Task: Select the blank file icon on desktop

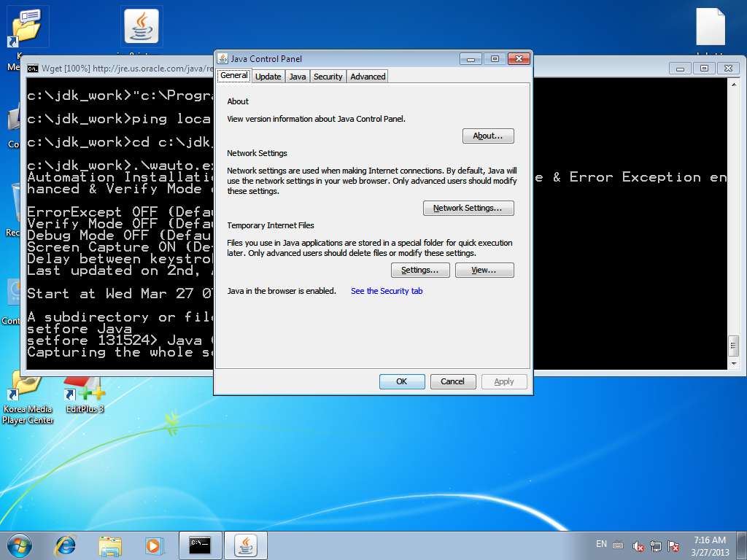Action: [711, 27]
